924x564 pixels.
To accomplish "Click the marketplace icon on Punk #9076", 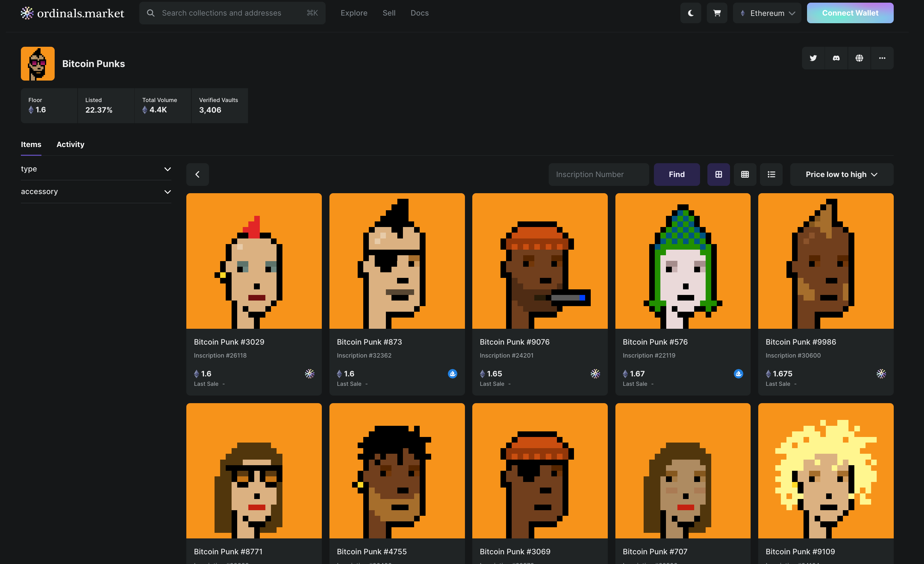I will (x=595, y=374).
